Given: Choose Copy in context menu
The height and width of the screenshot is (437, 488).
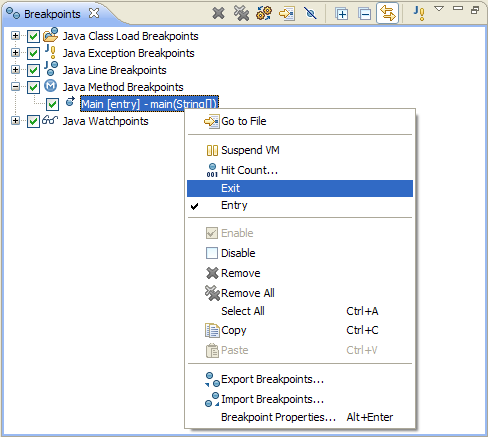Looking at the screenshot, I should (x=300, y=330).
